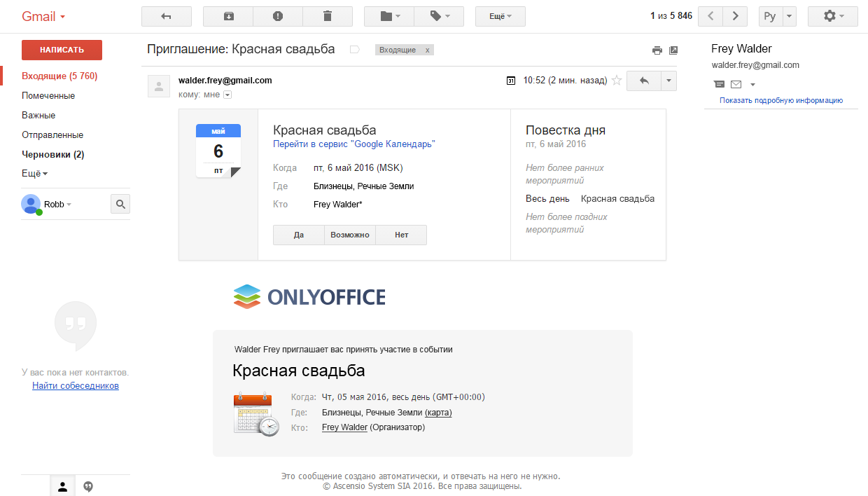Click the back to inbox arrow button
Viewport: 868px width, 496px height.
(x=166, y=16)
